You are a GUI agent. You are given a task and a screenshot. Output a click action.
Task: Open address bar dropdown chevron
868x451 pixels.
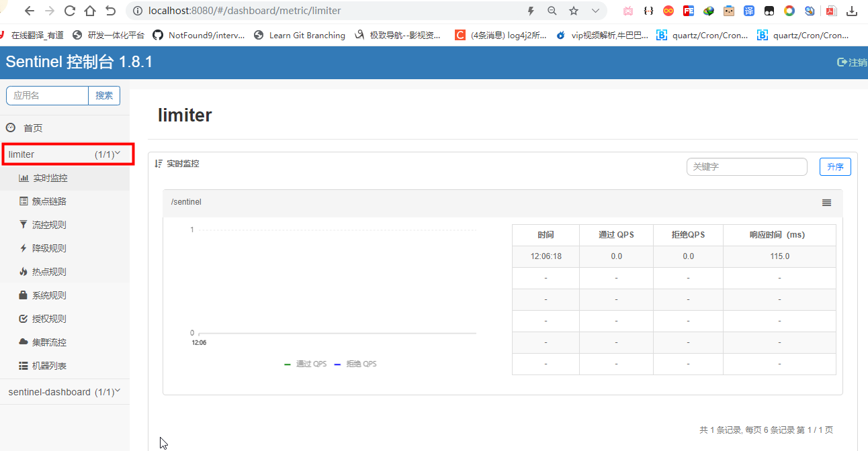click(x=595, y=11)
